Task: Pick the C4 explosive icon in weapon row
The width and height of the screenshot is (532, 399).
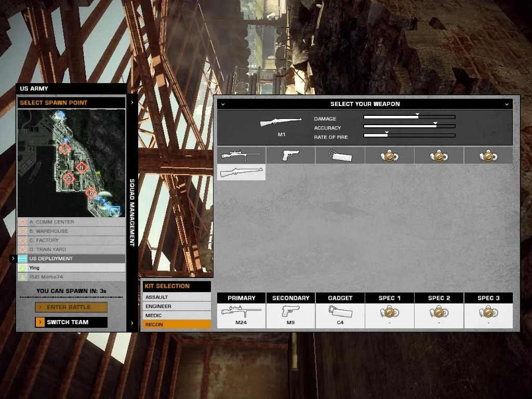Action: 340,155
